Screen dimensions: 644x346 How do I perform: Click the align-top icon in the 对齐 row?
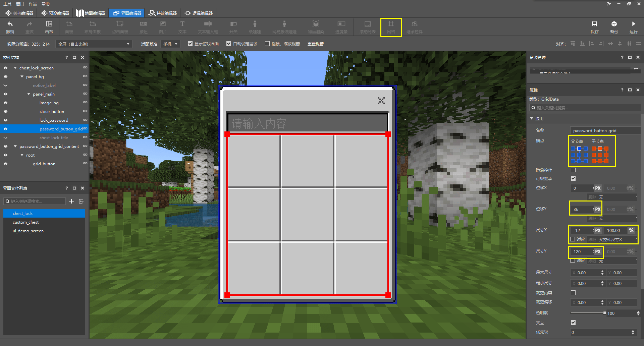573,44
